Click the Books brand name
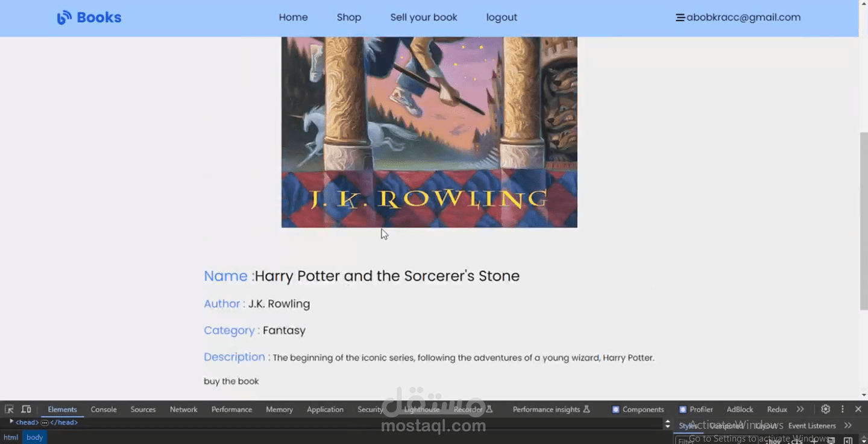This screenshot has width=868, height=444. [x=99, y=17]
